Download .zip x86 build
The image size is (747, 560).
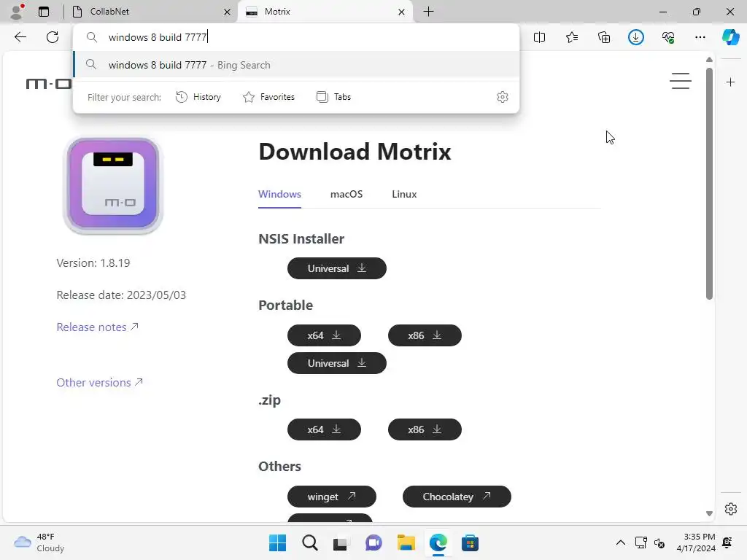click(425, 429)
